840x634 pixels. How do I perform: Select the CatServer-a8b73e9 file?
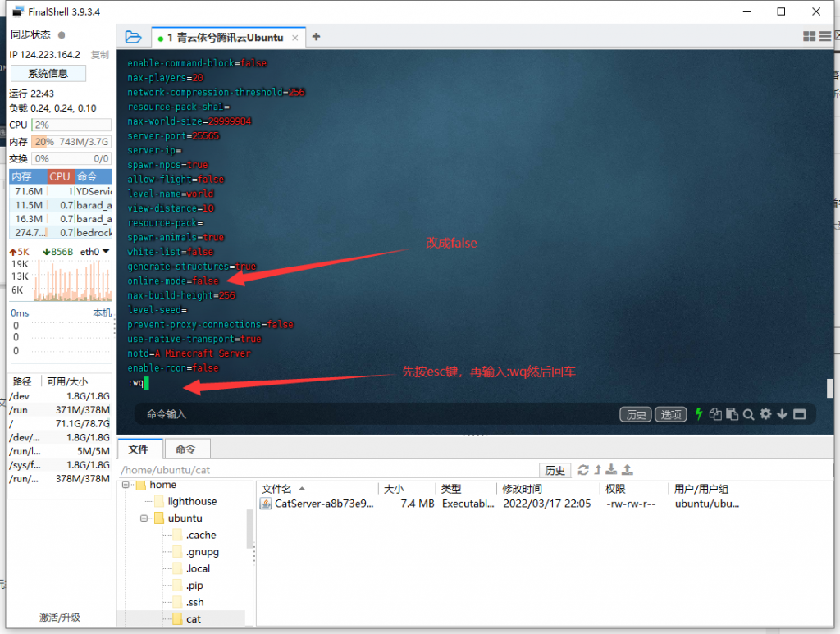coord(324,504)
